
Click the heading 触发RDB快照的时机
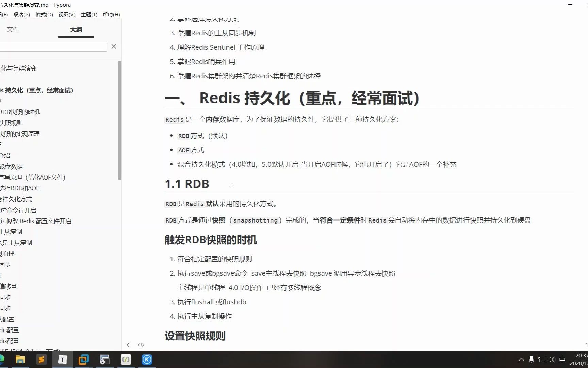[x=211, y=240]
